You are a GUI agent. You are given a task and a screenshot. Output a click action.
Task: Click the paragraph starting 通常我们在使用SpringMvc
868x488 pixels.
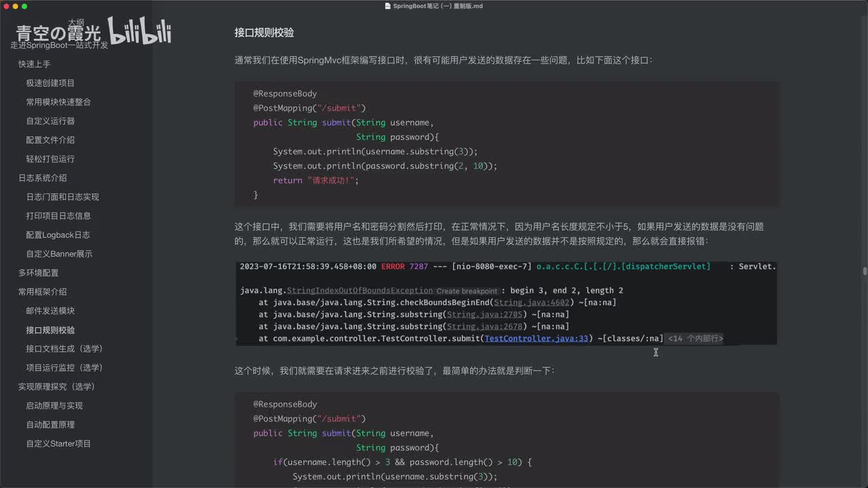[443, 60]
